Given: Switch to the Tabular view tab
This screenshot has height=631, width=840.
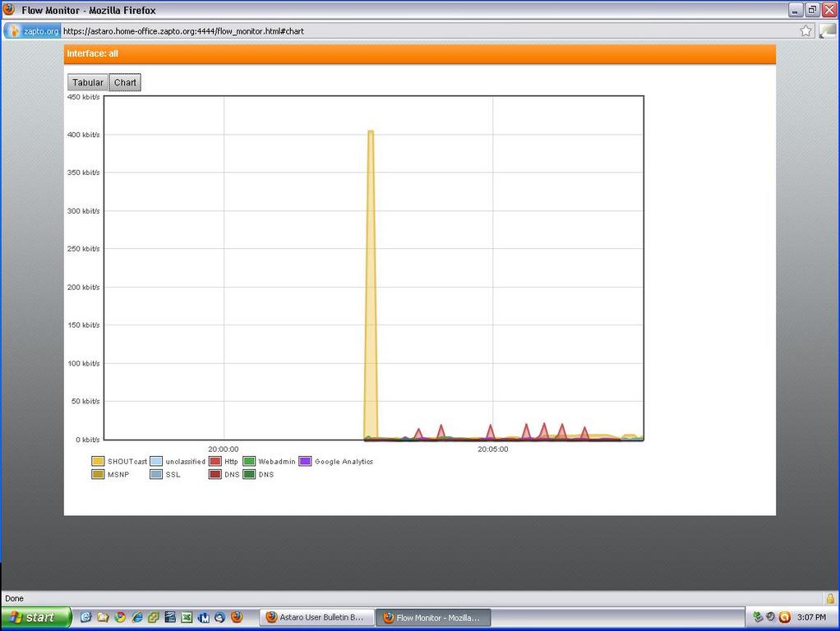Looking at the screenshot, I should (x=88, y=82).
